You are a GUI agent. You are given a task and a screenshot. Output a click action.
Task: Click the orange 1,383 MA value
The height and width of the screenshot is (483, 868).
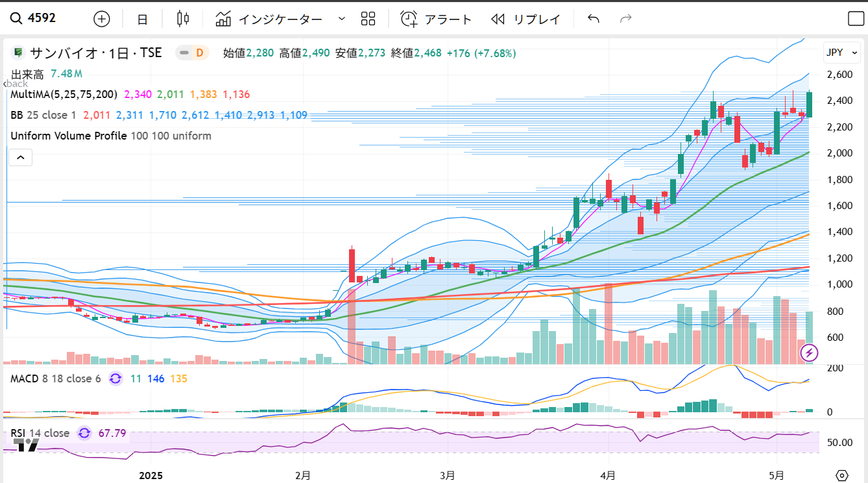point(203,94)
